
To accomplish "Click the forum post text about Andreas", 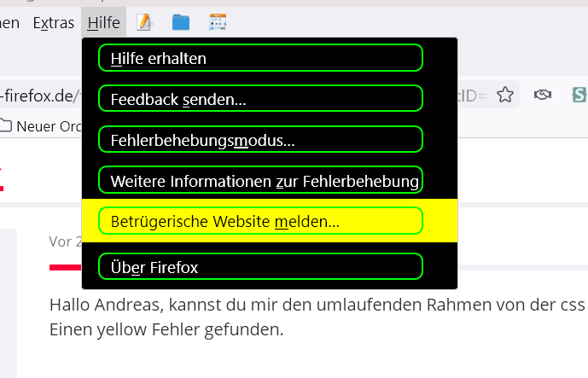I will 317,305.
